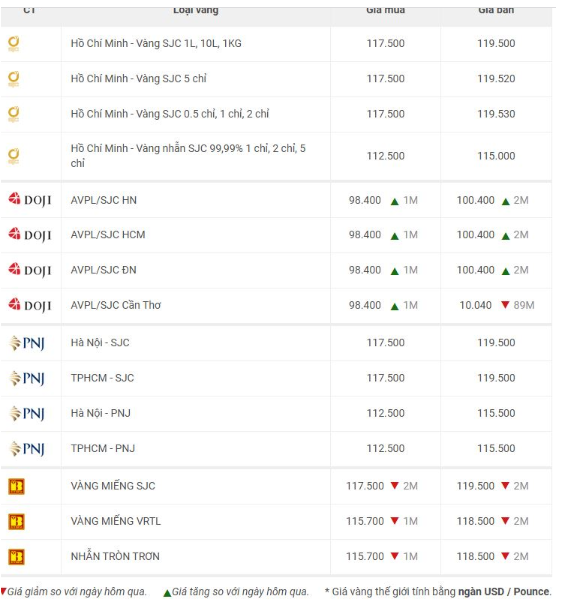The width and height of the screenshot is (575, 616).
Task: Click the BTMC logo in the NHẪN TRÒN TRƠN row
Action: (x=16, y=557)
